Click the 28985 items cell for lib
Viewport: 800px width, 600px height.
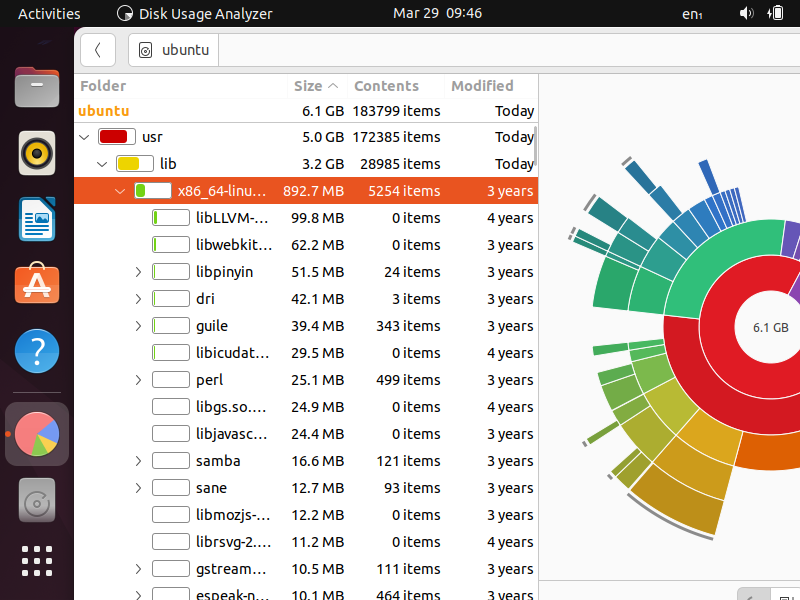tap(400, 164)
